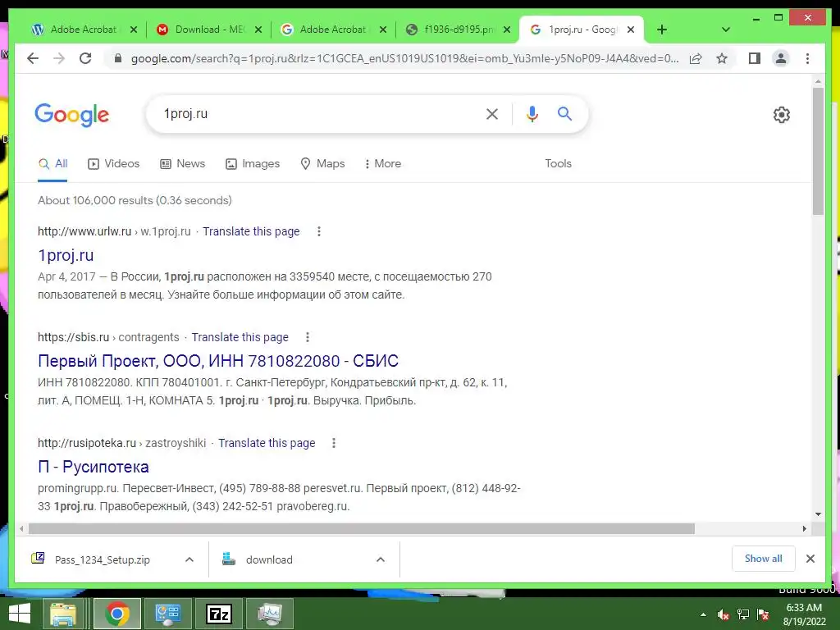Click Translate this page for urlw.ru
Image resolution: width=840 pixels, height=630 pixels.
click(251, 231)
